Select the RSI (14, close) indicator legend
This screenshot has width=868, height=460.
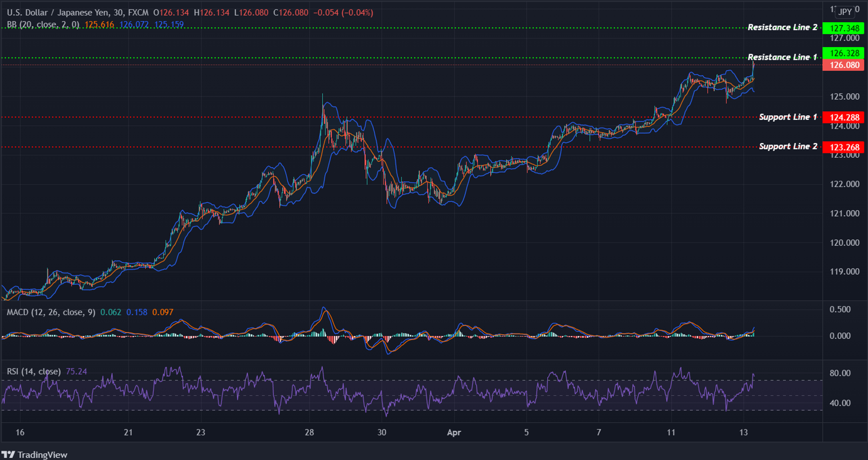[x=33, y=370]
